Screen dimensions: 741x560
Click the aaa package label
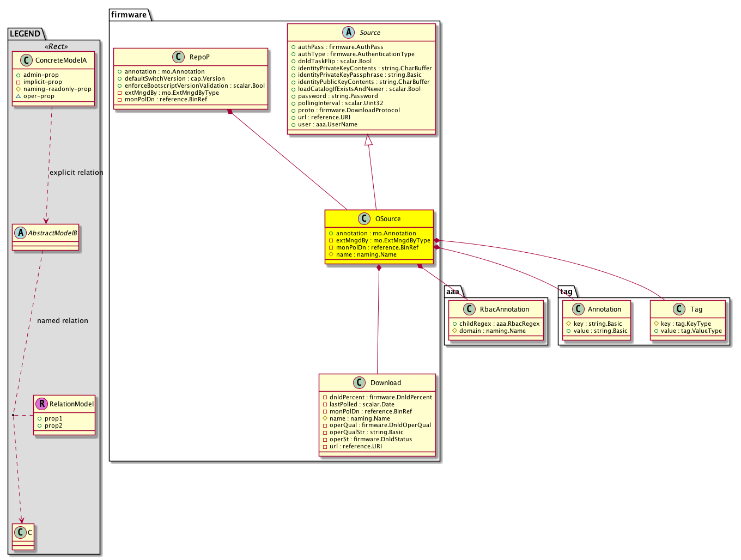point(452,291)
